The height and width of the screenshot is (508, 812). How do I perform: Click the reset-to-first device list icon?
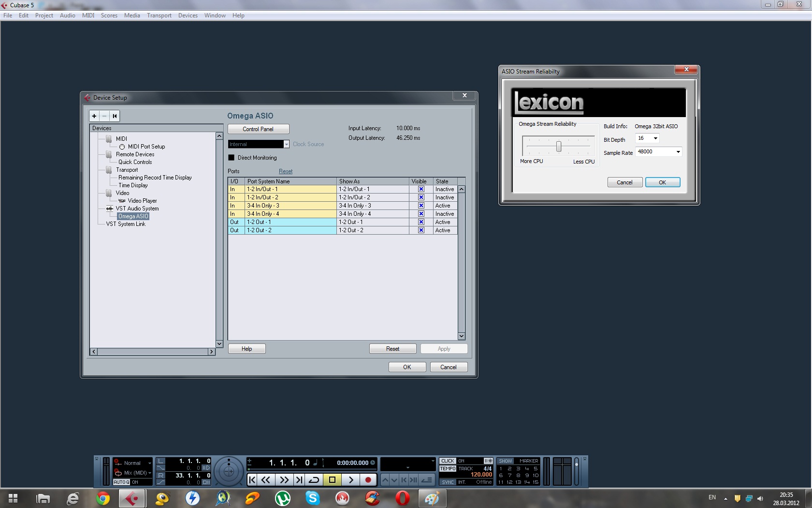pos(115,116)
